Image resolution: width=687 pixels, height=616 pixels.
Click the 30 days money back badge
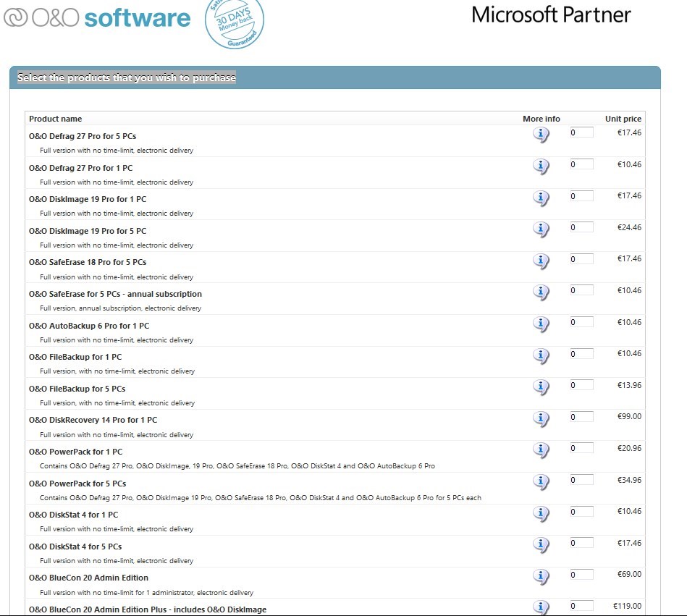click(x=234, y=22)
